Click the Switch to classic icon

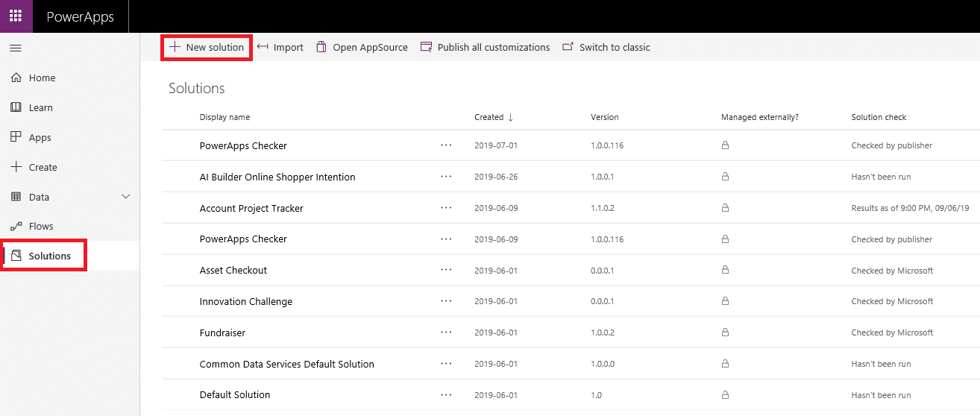click(568, 47)
